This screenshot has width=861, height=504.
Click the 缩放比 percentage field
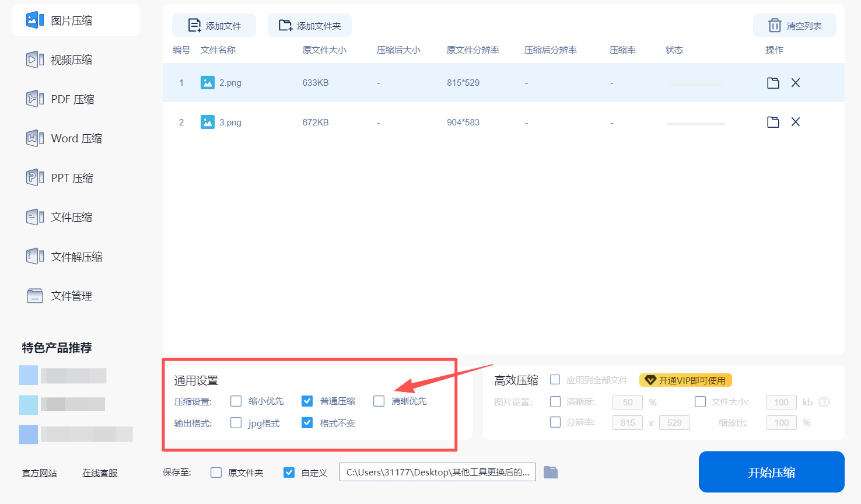pyautogui.click(x=782, y=422)
